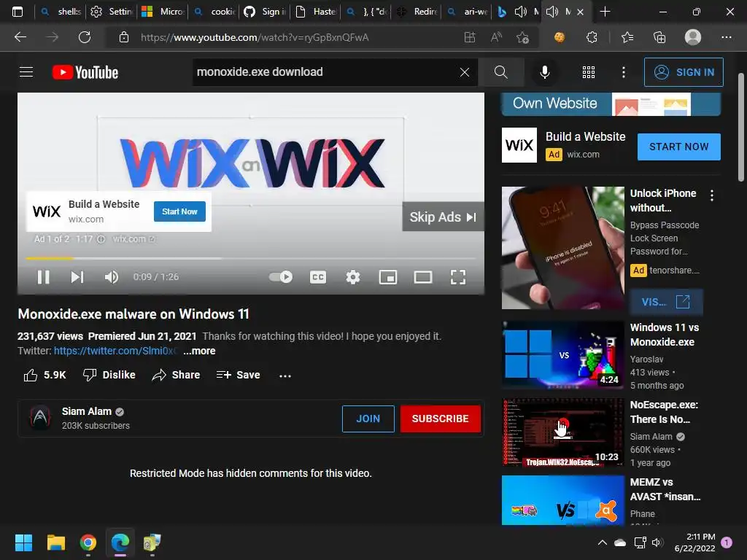Enable miniplayer mode

[x=388, y=277]
